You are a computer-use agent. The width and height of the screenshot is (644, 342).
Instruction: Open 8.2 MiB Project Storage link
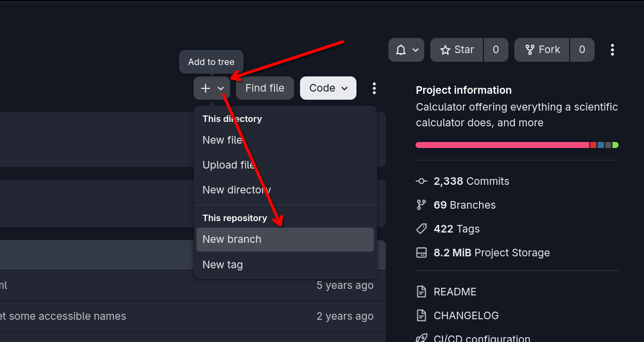click(492, 253)
